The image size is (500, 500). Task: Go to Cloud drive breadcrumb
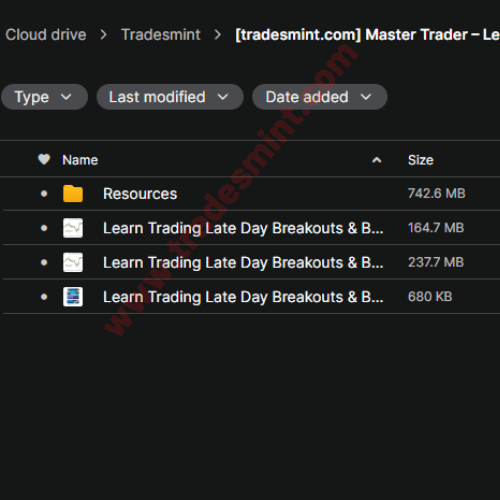[x=46, y=35]
